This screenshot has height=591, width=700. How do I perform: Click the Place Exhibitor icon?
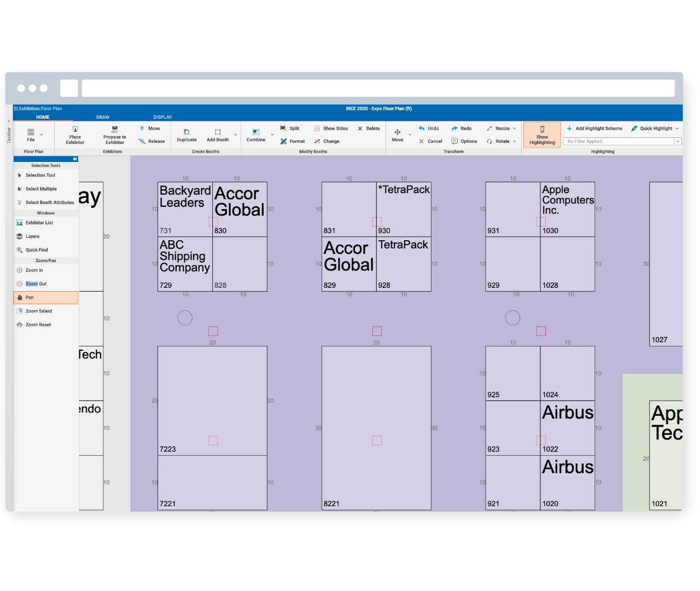(x=75, y=130)
